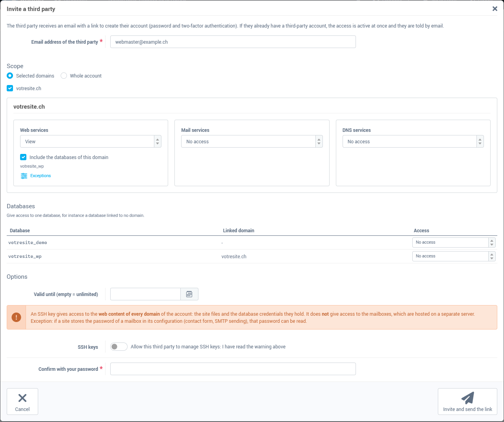Screen dimensions: 504x422
Task: Uncheck Include the databases of this domain
Action: pos(23,157)
